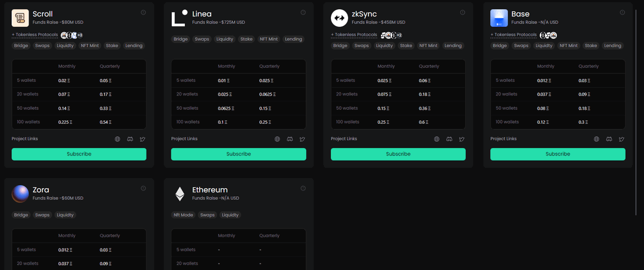Click Linea 20 wallets quarterly price 0.0625
The width and height of the screenshot is (644, 270).
pyautogui.click(x=268, y=94)
